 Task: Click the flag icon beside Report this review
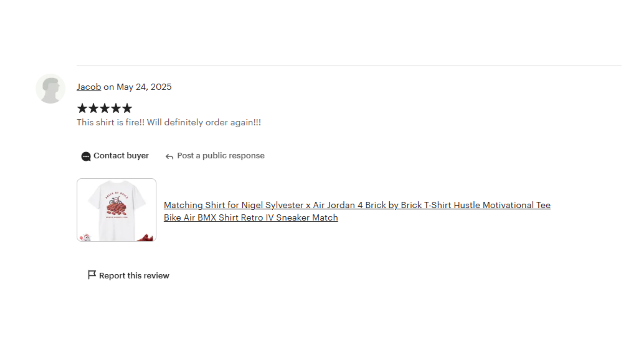point(92,275)
